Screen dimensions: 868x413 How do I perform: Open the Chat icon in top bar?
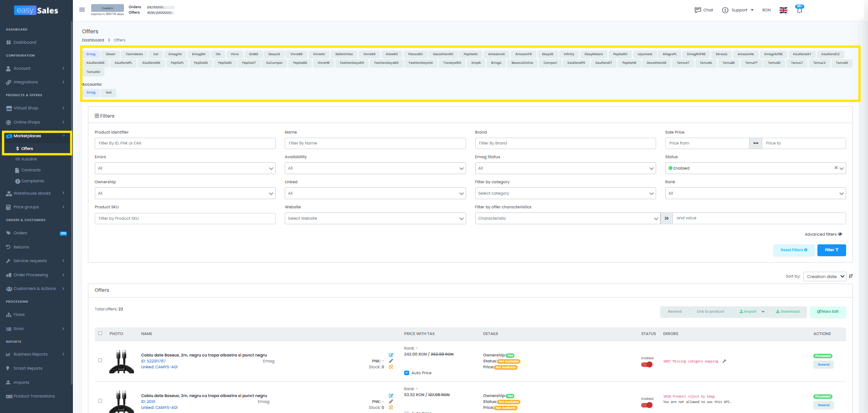coord(698,10)
